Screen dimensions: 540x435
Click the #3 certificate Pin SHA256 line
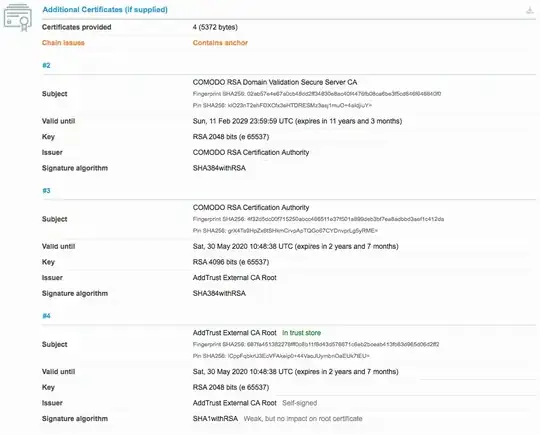(285, 230)
